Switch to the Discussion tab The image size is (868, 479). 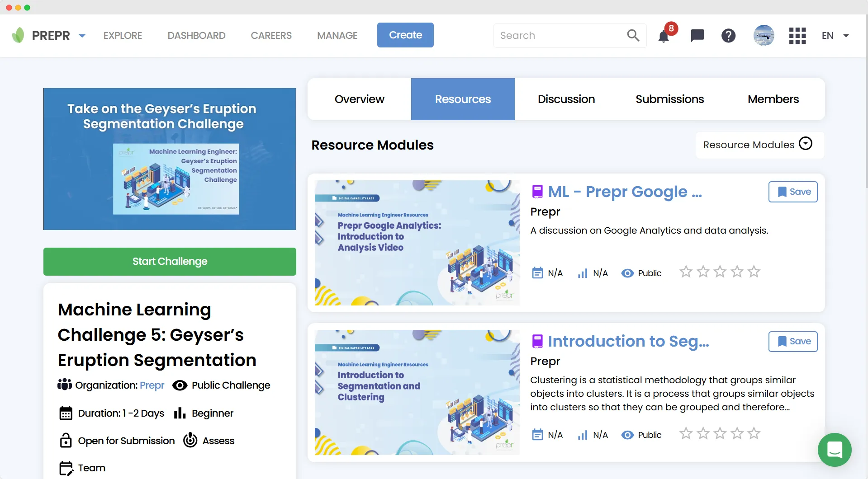(x=566, y=99)
